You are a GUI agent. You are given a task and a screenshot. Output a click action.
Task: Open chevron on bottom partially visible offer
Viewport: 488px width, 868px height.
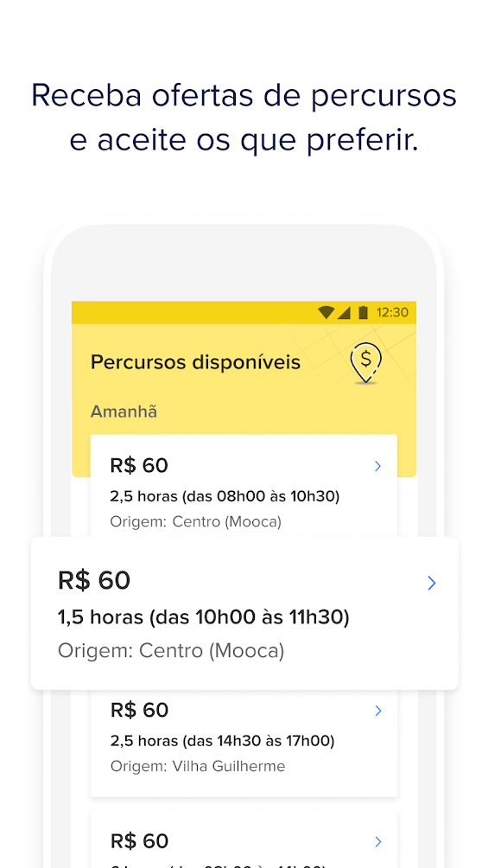[x=378, y=842]
